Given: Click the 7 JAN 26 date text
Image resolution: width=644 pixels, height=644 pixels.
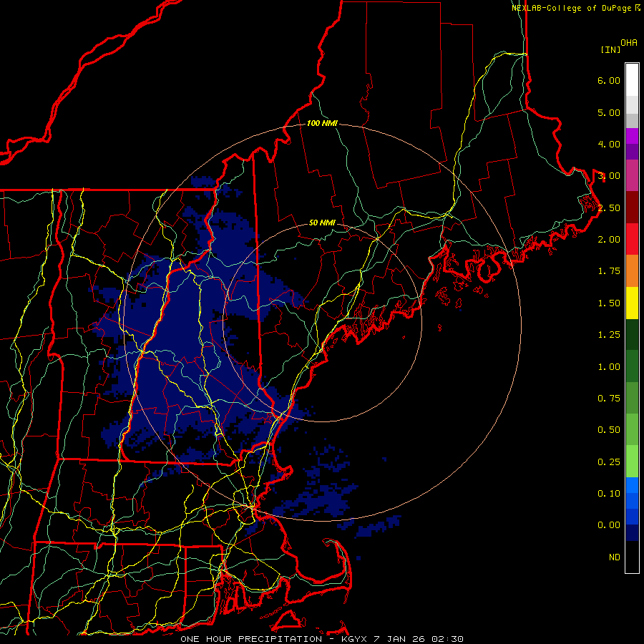Looking at the screenshot, I should click(x=399, y=639).
